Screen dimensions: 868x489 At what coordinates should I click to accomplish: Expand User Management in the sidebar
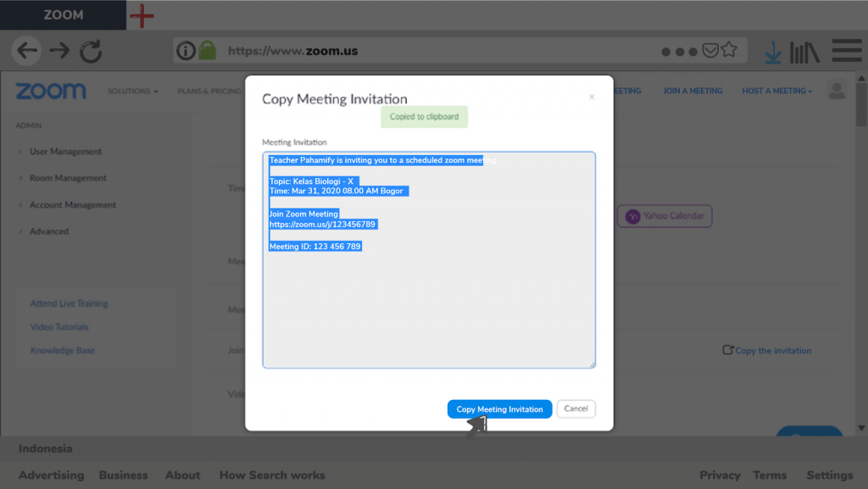point(65,152)
